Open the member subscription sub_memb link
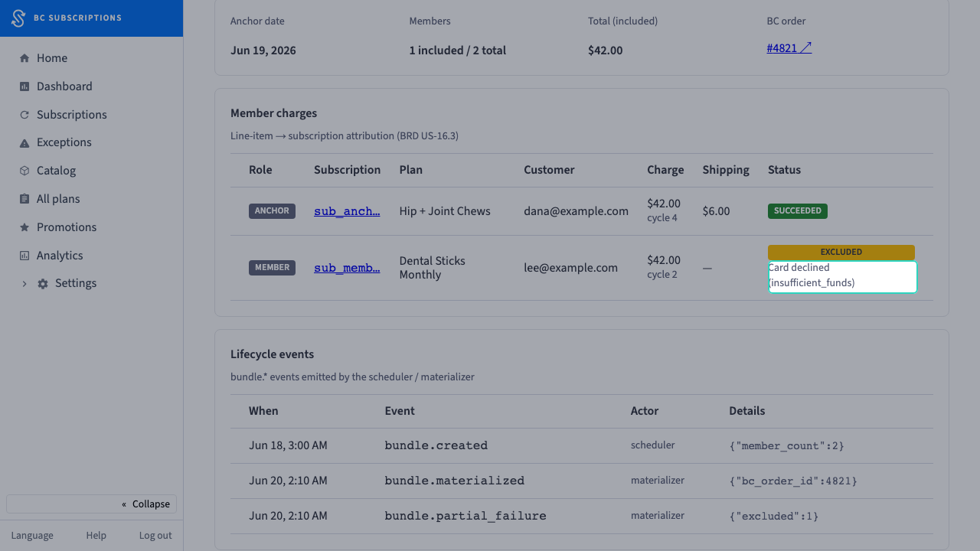This screenshot has width=980, height=551. (x=347, y=268)
